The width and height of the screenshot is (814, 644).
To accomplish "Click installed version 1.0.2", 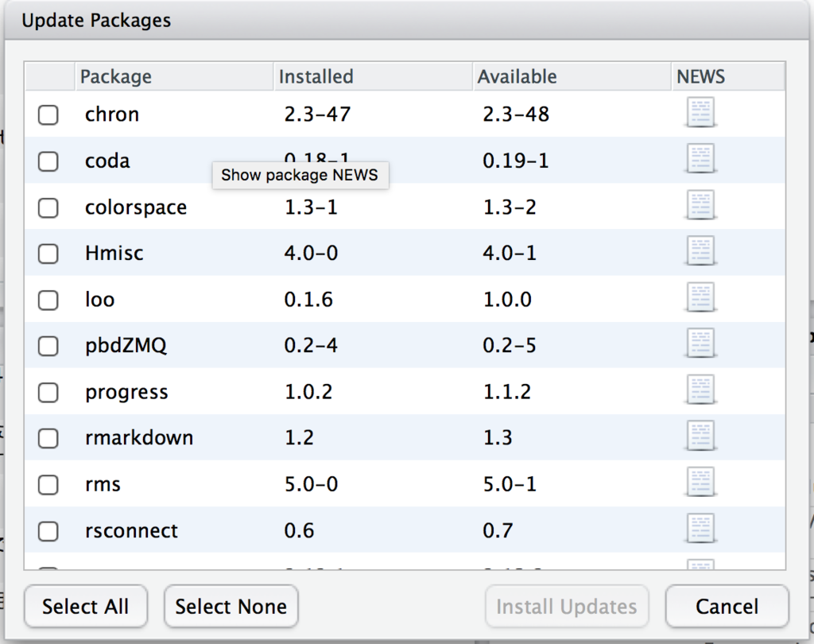I will (x=308, y=392).
